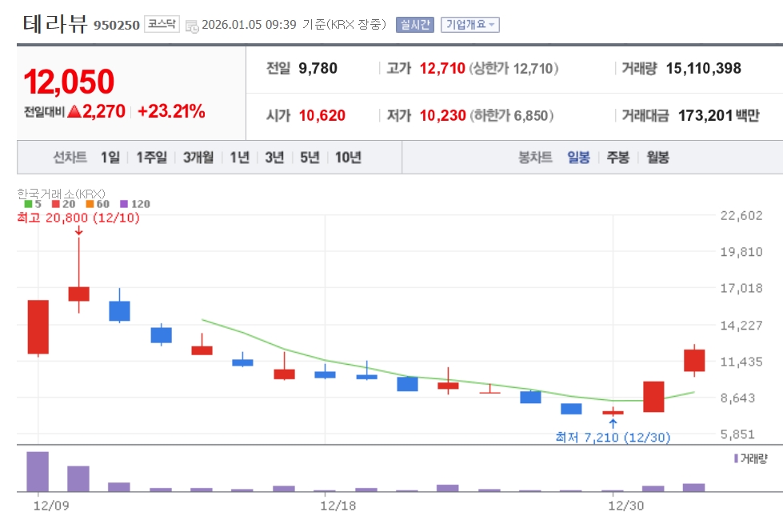Screen dimensions: 783x532
Task: Switch to 월봉 monthly candle chart
Action: (657, 158)
